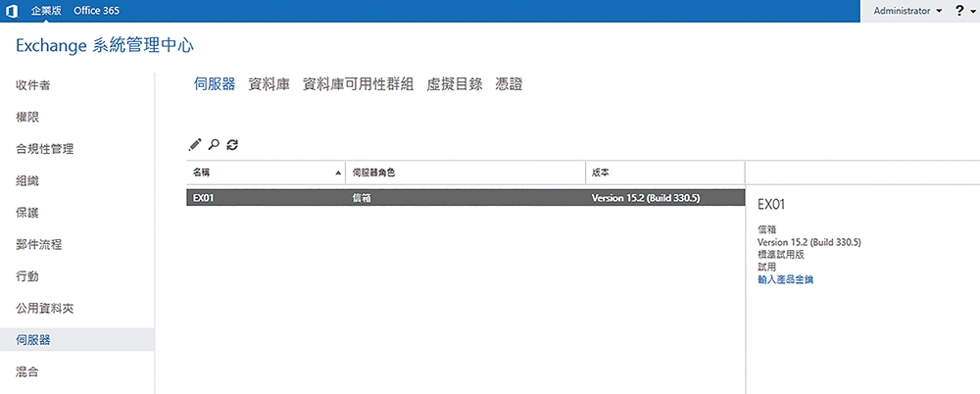Open 權限 in the sidebar

click(27, 117)
